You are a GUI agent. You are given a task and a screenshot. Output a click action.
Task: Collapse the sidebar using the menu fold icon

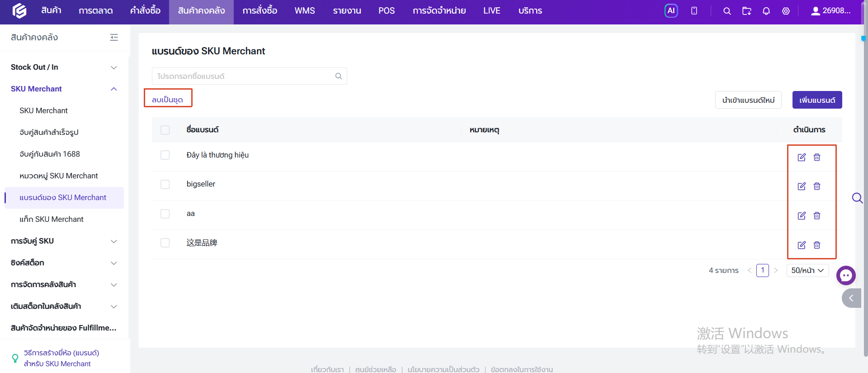pyautogui.click(x=114, y=38)
